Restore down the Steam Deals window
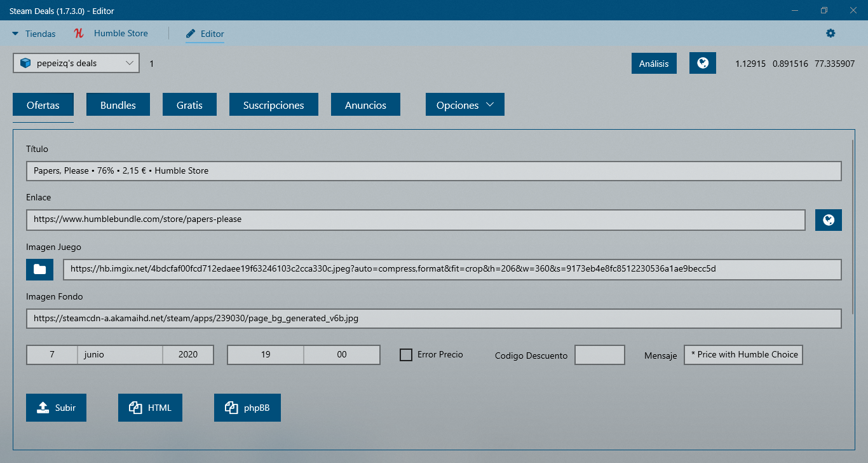Image resolution: width=868 pixels, height=463 pixels. [x=824, y=10]
